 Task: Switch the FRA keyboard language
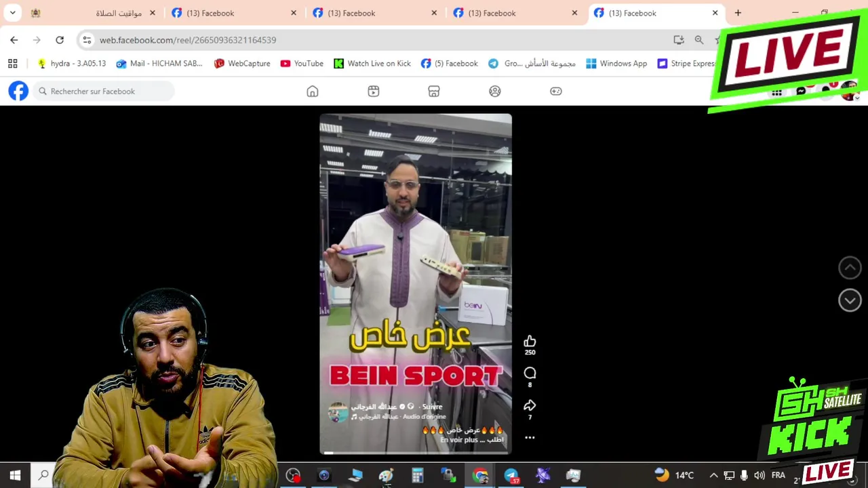coord(778,476)
